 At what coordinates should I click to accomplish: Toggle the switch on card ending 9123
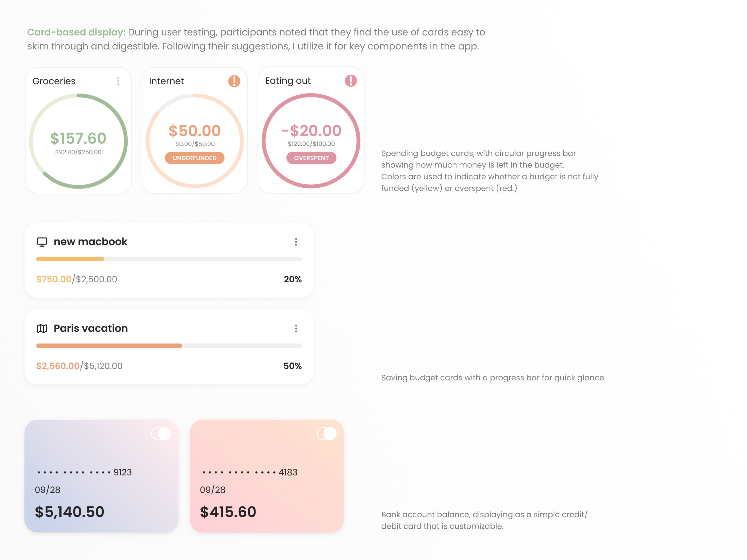click(161, 433)
